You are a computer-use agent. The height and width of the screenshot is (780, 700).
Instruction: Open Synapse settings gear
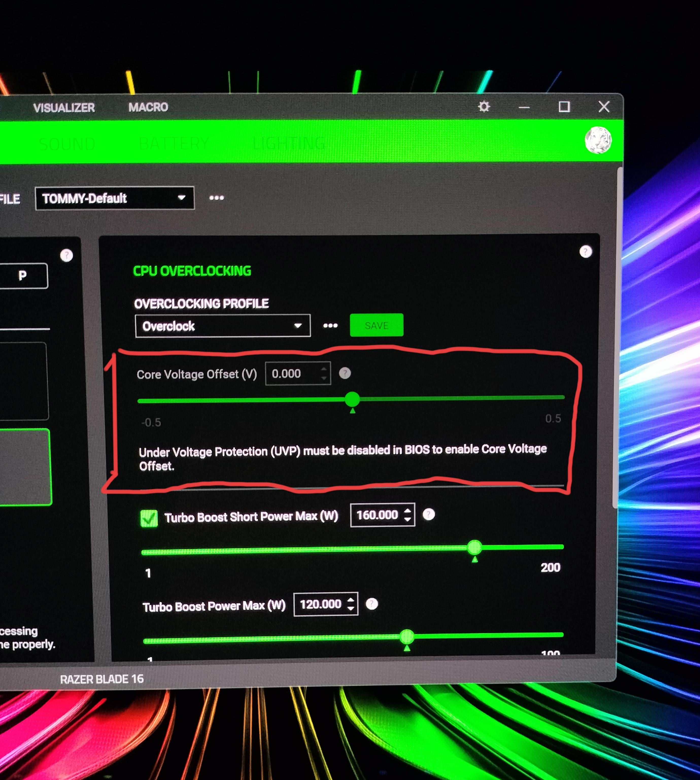[484, 107]
